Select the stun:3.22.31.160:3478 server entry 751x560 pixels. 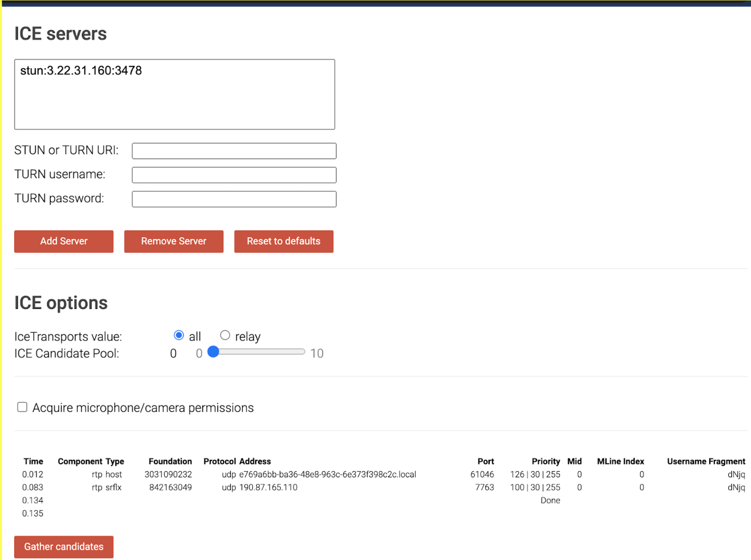pyautogui.click(x=81, y=70)
